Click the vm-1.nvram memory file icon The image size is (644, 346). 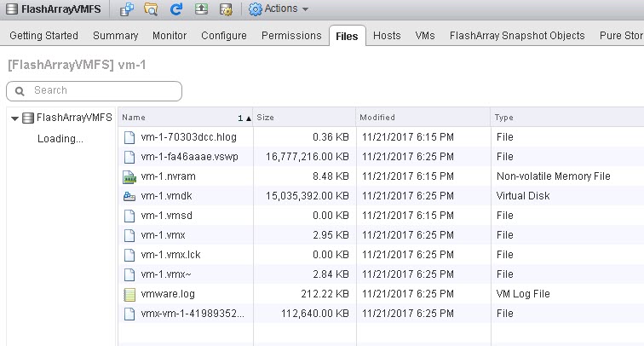[129, 176]
